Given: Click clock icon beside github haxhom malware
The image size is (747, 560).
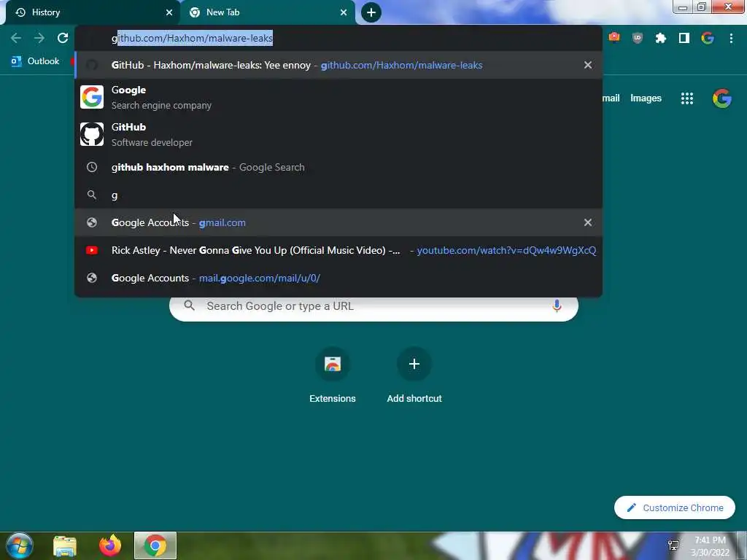Looking at the screenshot, I should coord(92,167).
